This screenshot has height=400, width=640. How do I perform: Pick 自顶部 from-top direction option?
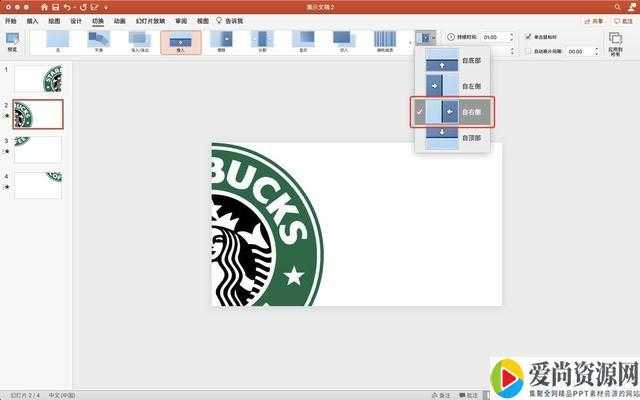(x=453, y=136)
